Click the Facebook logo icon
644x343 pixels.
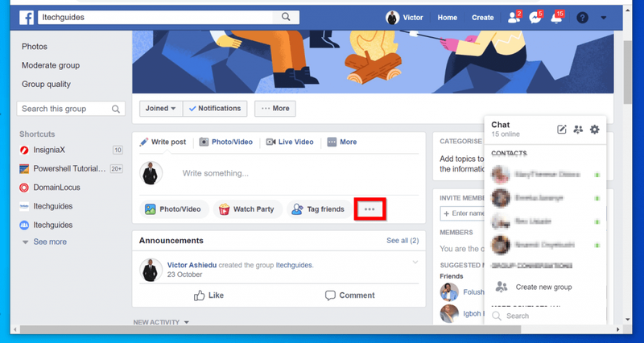click(x=27, y=17)
